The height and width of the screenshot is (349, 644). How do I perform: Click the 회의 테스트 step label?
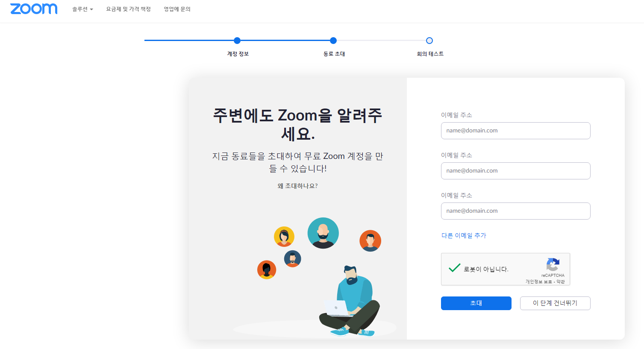tap(430, 54)
